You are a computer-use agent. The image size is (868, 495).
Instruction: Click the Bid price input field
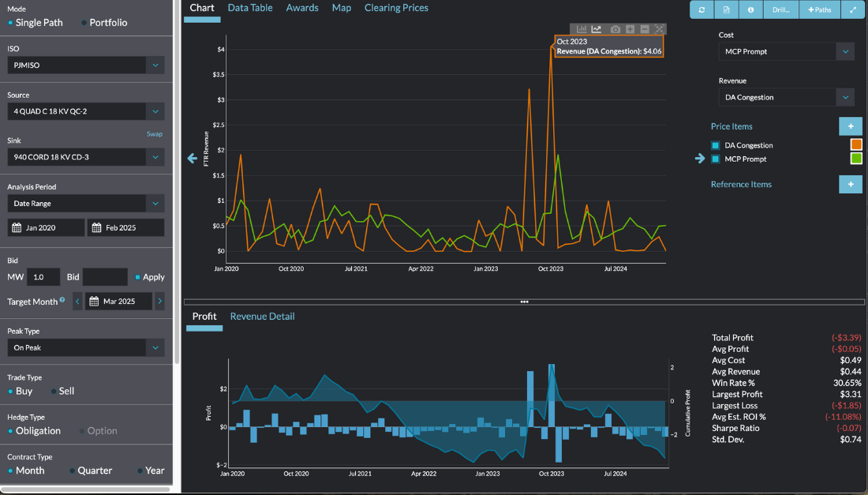(105, 277)
